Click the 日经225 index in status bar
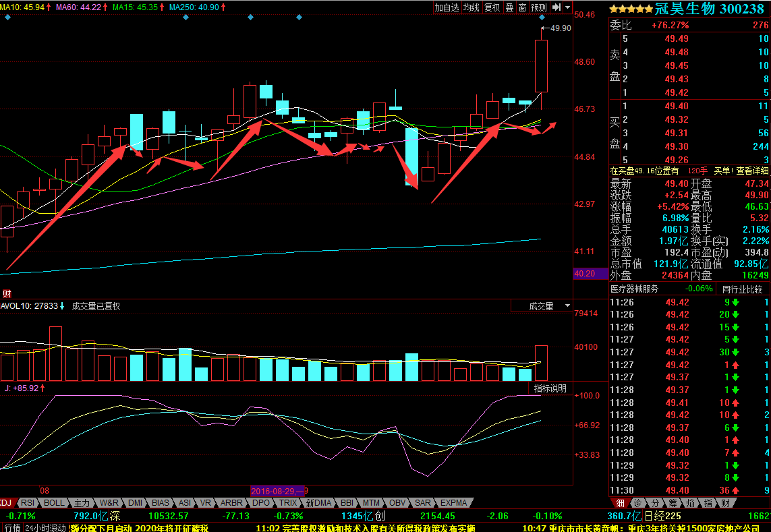 (662, 516)
